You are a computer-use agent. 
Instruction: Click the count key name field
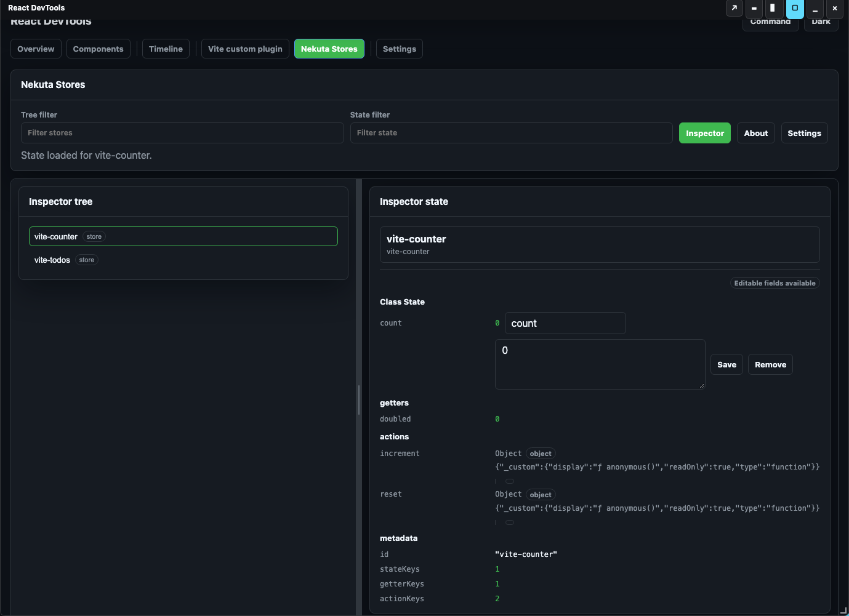point(565,323)
